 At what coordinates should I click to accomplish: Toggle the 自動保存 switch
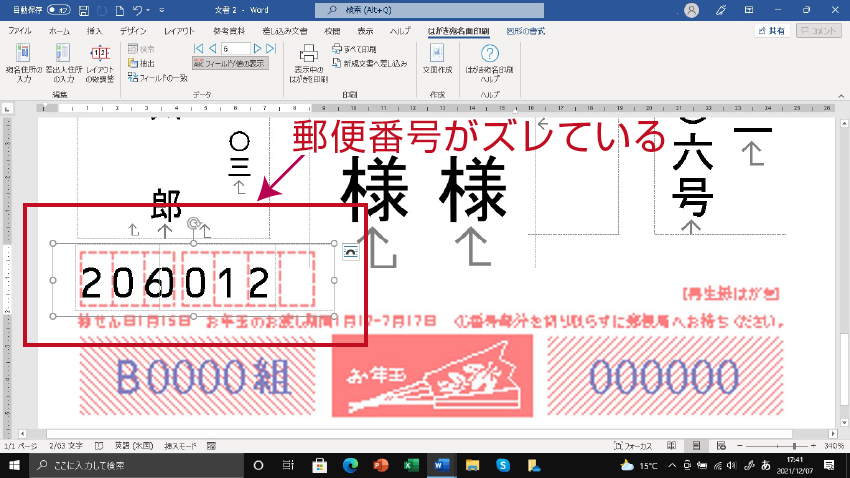click(x=58, y=10)
